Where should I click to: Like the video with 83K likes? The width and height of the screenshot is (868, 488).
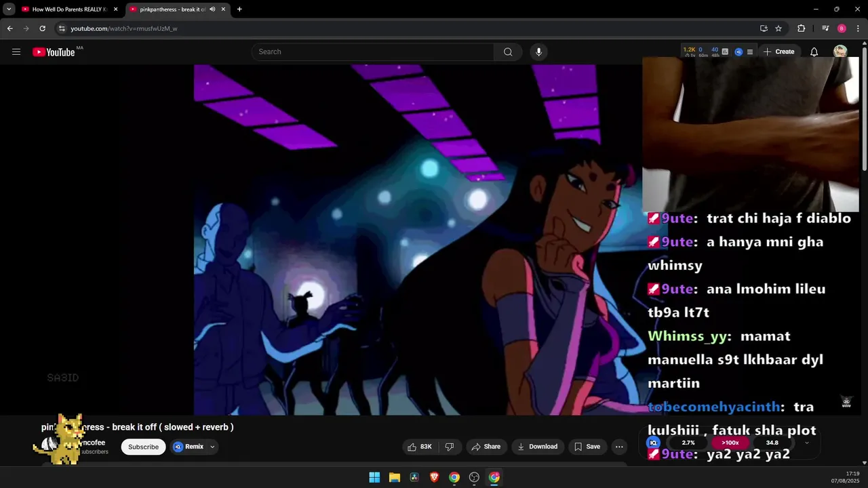click(x=419, y=447)
